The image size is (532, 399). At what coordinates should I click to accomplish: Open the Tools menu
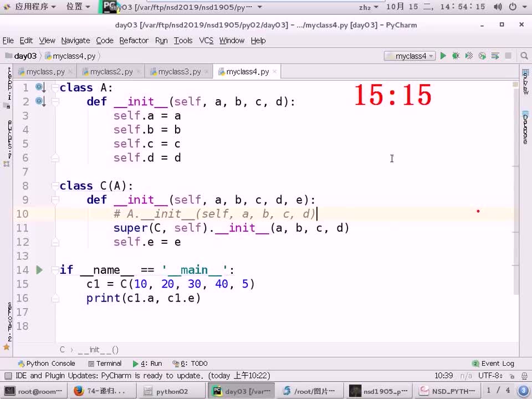183,40
